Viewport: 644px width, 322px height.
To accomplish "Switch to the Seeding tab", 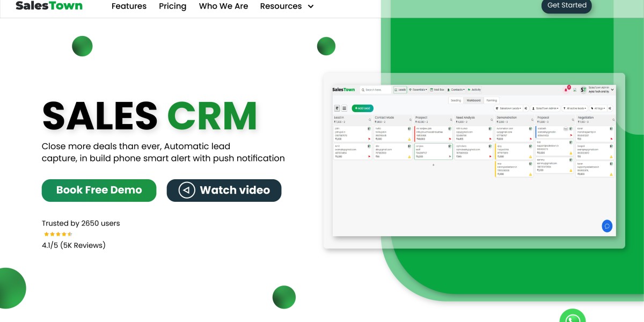I will pyautogui.click(x=456, y=100).
